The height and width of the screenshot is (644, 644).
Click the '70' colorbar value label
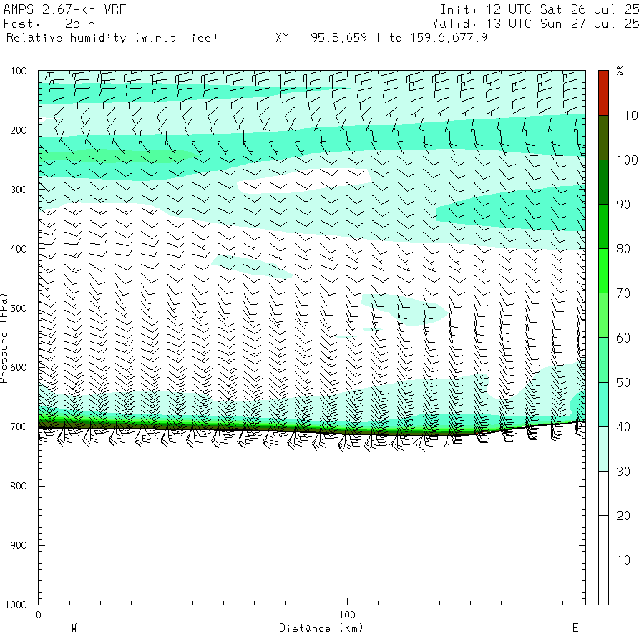[x=623, y=293]
